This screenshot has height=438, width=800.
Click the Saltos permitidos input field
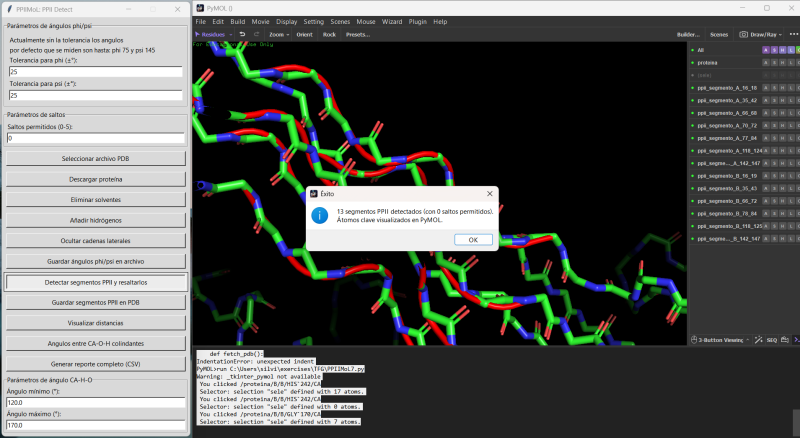click(95, 138)
